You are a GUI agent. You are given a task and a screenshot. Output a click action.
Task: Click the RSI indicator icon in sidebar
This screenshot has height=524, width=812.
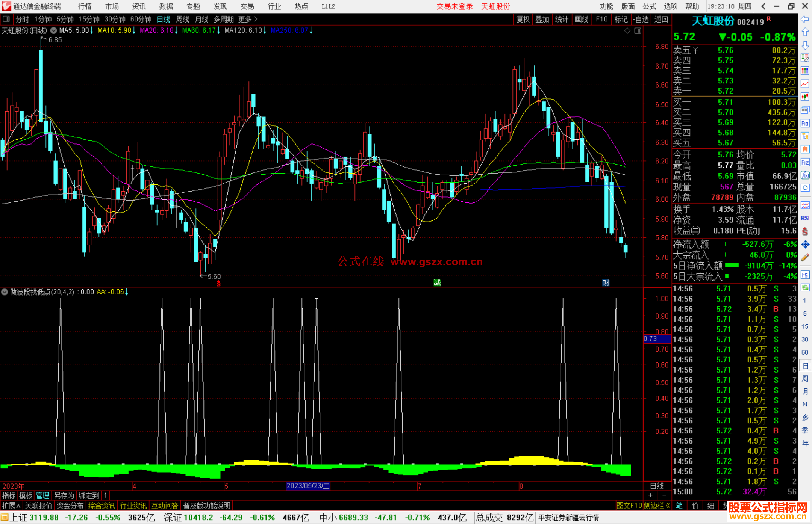point(805,218)
